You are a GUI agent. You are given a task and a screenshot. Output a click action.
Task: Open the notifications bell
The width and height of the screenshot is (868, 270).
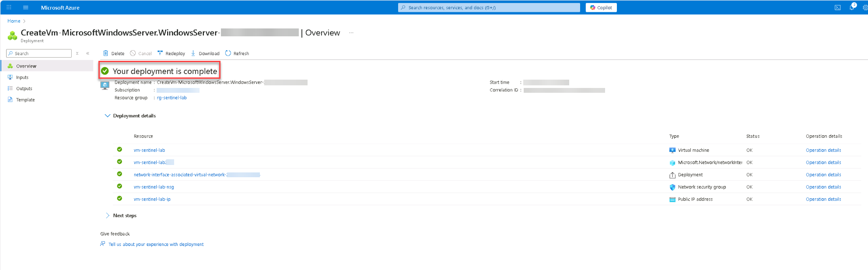852,7
